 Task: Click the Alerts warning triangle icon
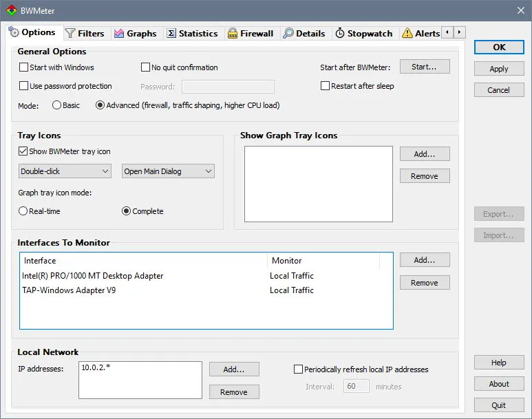click(x=407, y=33)
